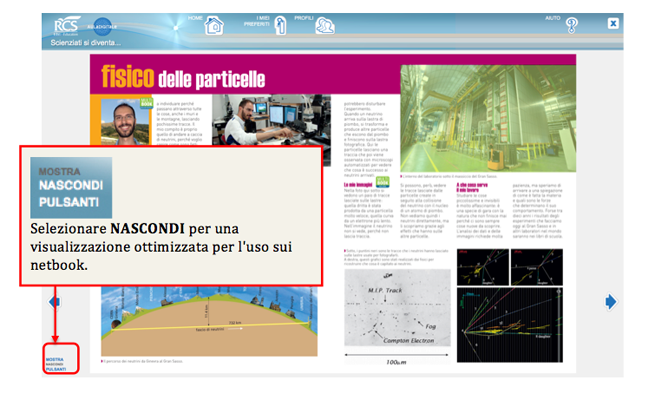Click the I MIEI PREFERITI label
Image resolution: width=655 pixels, height=400 pixels.
click(x=257, y=21)
